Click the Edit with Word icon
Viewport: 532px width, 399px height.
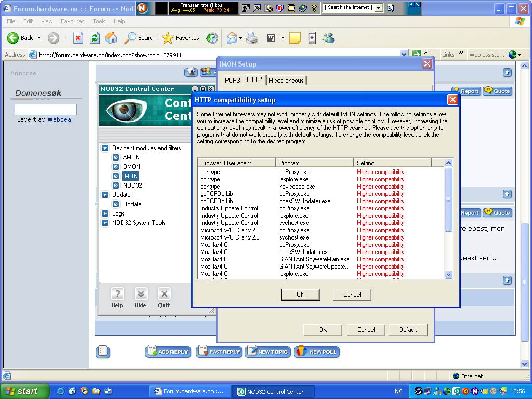tap(271, 38)
